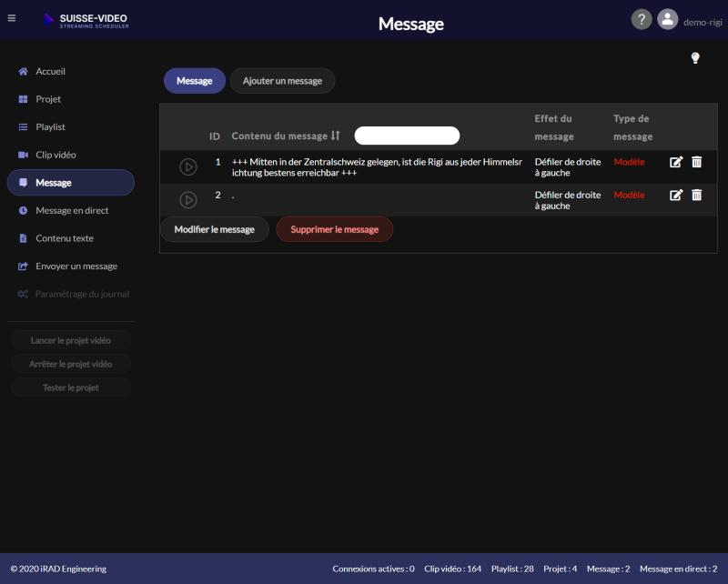This screenshot has width=728, height=584.
Task: Open the user profile avatar icon
Action: pos(667,19)
